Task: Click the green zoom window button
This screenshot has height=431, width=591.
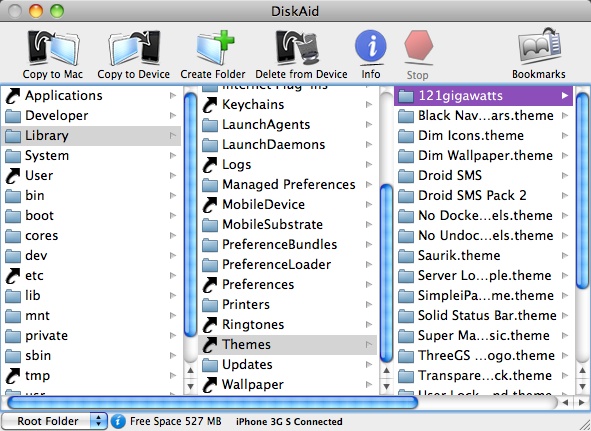Action: pyautogui.click(x=57, y=11)
